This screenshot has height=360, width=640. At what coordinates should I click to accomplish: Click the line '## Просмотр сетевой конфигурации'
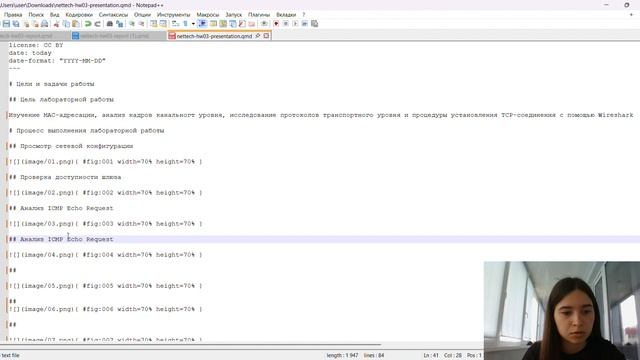71,146
